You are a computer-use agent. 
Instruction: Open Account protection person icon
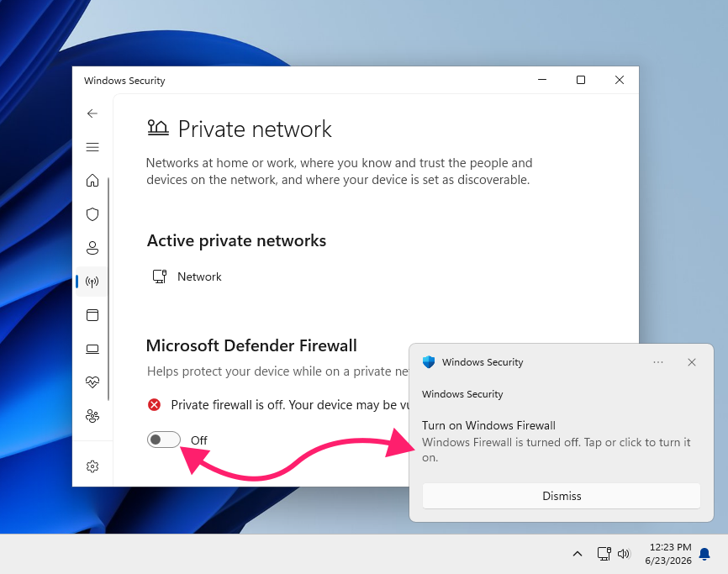[92, 248]
